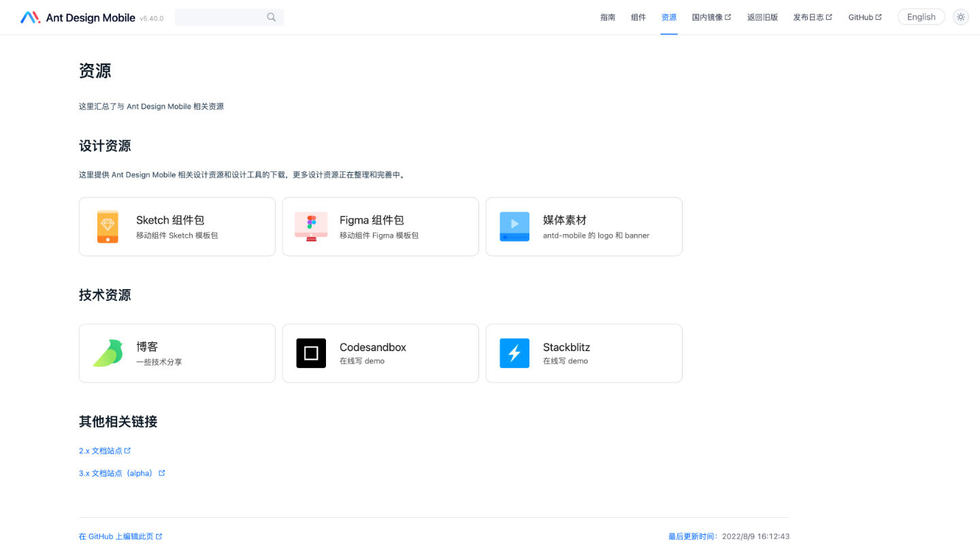
Task: Click the 最后更新时间 timestamp text
Action: [729, 536]
